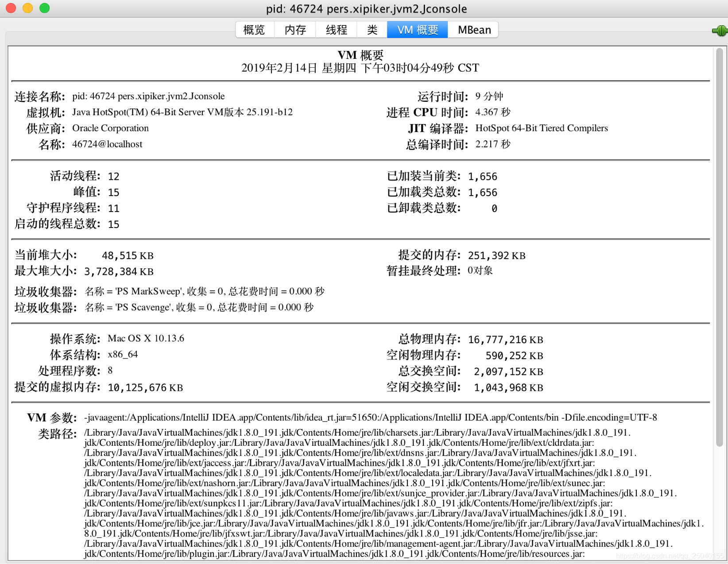Select the 线程 tab
Image resolution: width=728 pixels, height=564 pixels.
coord(336,30)
